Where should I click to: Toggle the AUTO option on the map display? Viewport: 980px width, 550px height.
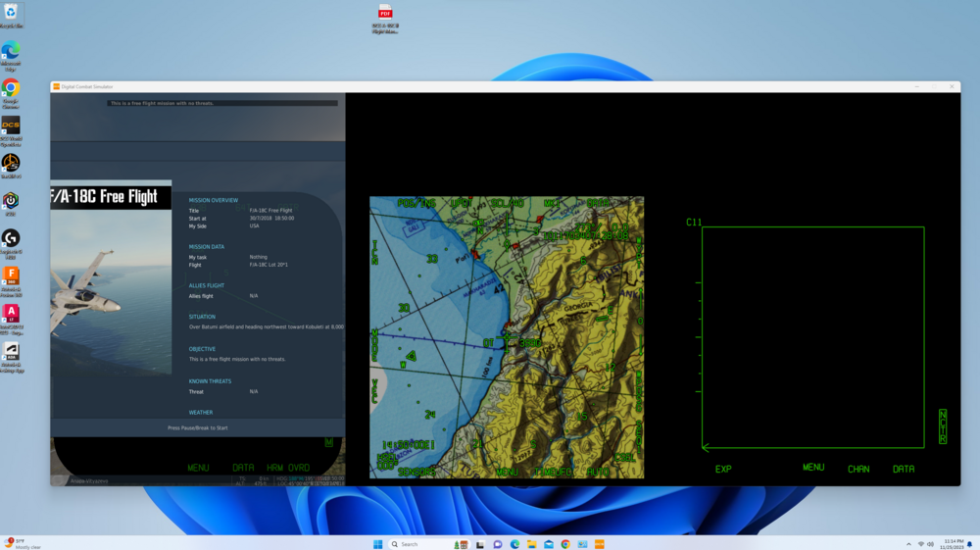point(598,473)
